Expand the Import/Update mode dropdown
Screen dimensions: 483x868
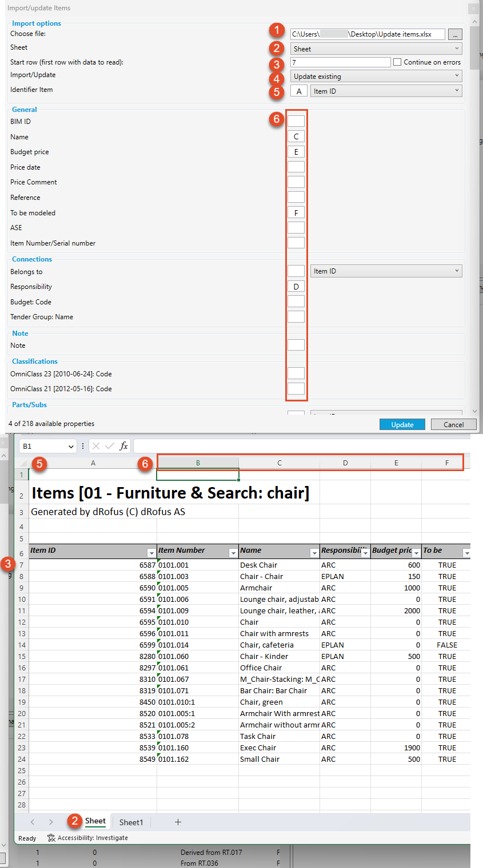tap(376, 76)
